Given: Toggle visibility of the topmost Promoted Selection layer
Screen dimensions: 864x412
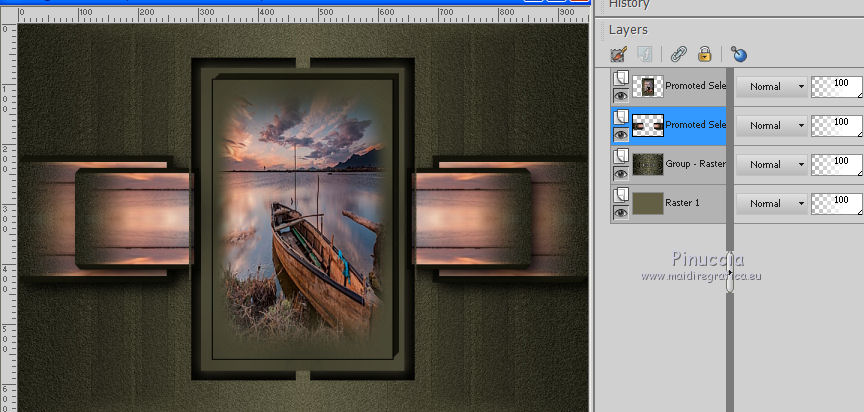Looking at the screenshot, I should 621,96.
